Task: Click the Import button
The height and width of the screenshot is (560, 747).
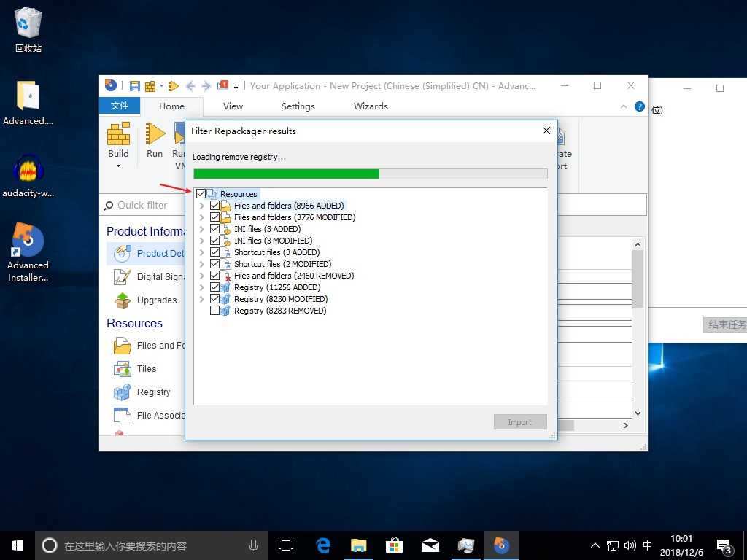Action: pos(519,422)
